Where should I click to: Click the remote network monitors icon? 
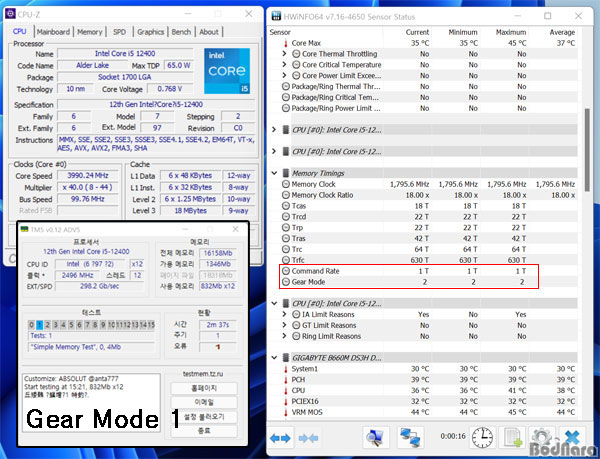pos(410,437)
